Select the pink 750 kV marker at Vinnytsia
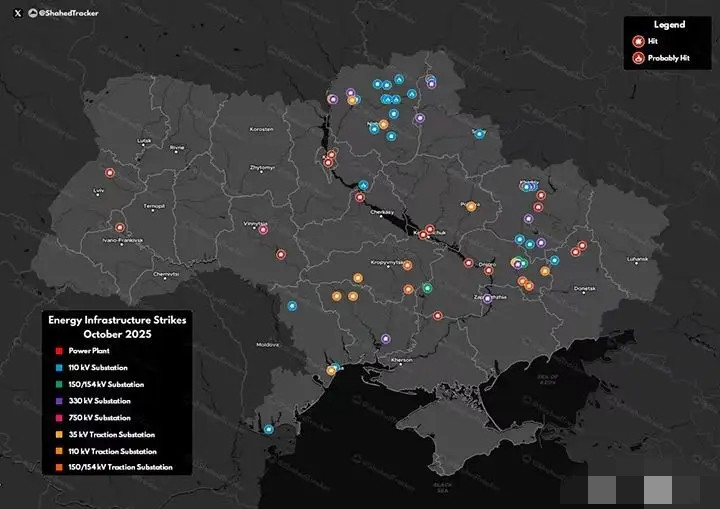This screenshot has width=720, height=509. (263, 230)
